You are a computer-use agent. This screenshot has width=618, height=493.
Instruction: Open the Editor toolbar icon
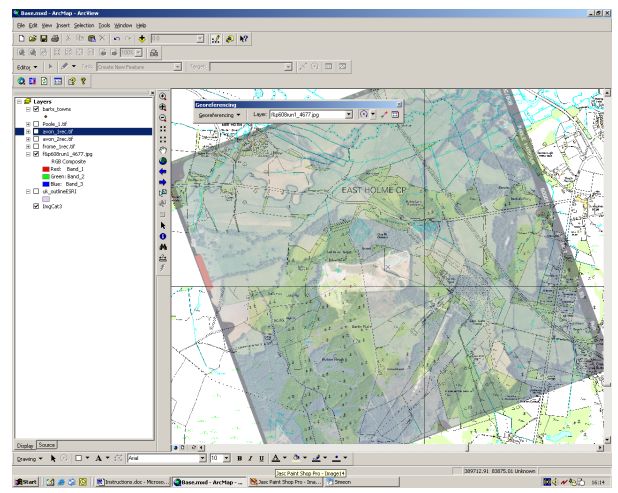pyautogui.click(x=216, y=39)
